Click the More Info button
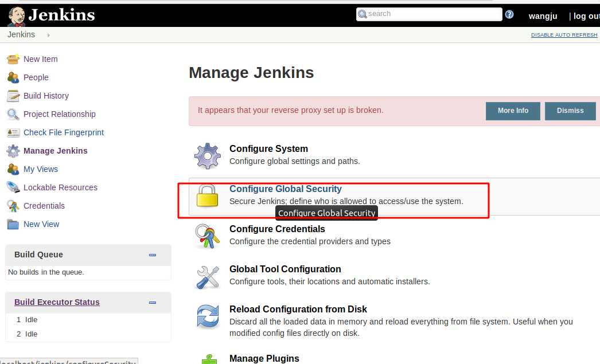Viewport: 600px width, 364px height. 513,111
